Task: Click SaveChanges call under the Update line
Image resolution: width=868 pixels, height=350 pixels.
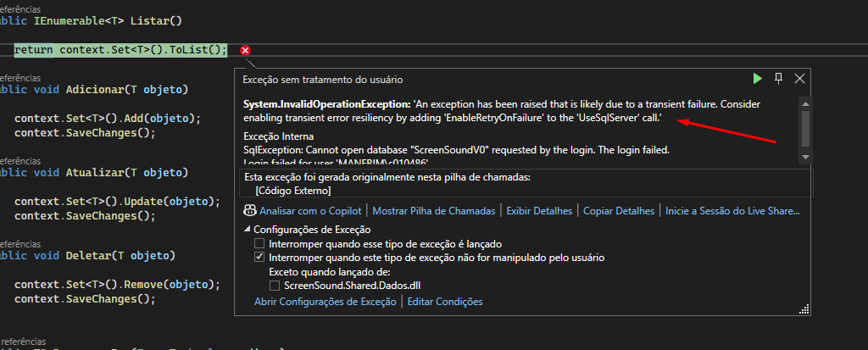Action: [86, 215]
